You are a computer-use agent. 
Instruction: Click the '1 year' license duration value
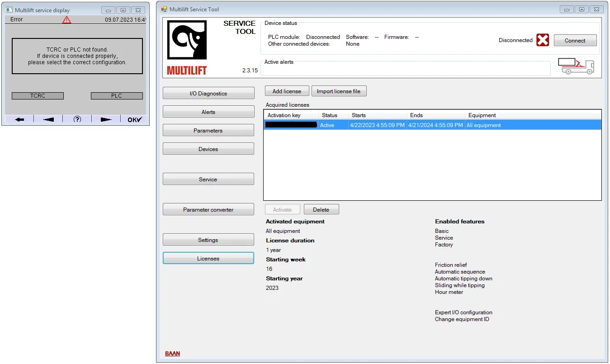pos(274,250)
